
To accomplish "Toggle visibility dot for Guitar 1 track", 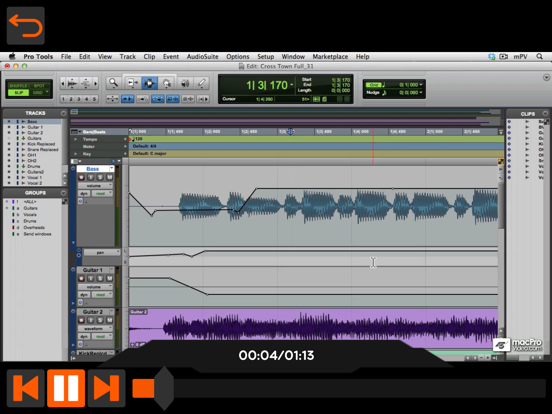I will [9, 127].
